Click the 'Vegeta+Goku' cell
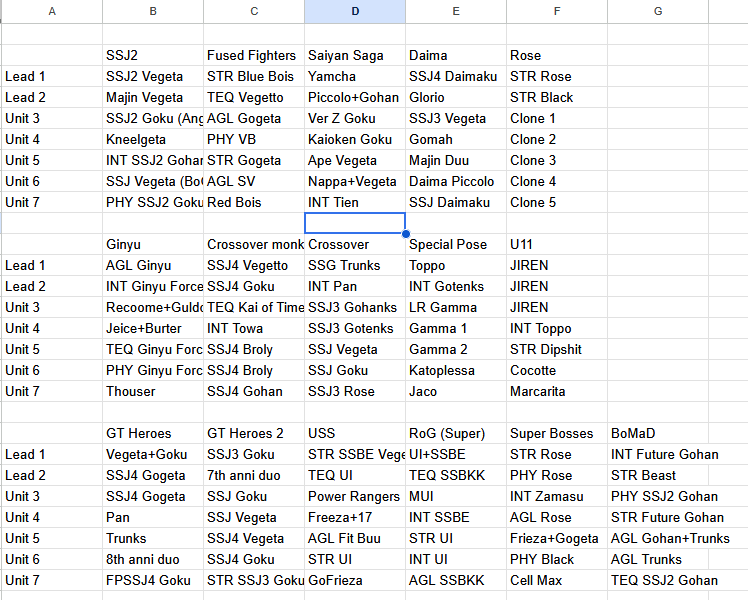This screenshot has height=600, width=748. click(153, 454)
